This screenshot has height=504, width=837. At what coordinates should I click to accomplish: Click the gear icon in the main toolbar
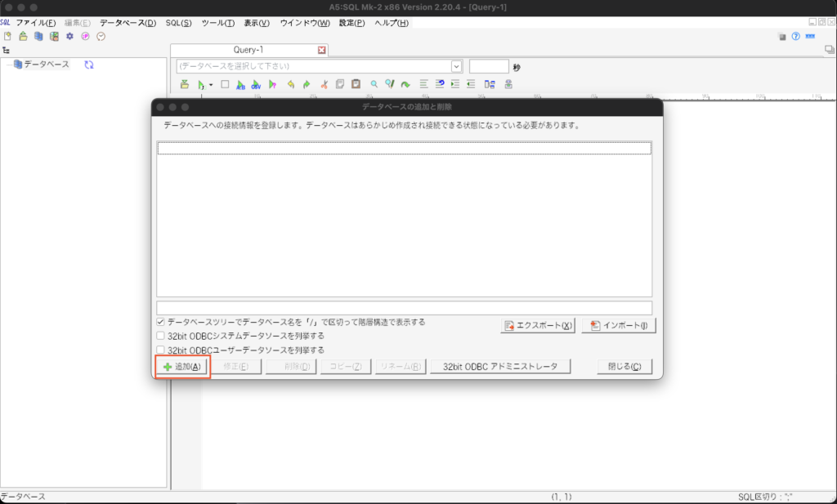(x=69, y=37)
